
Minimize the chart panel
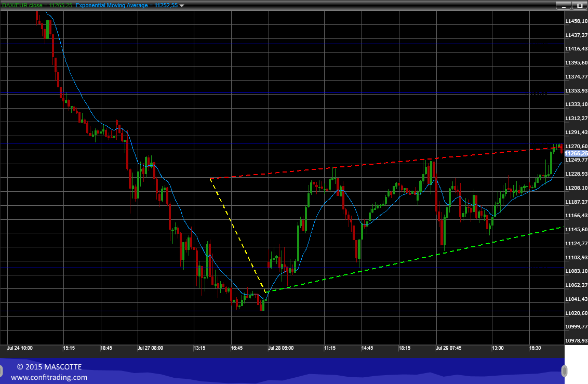pos(563,6)
